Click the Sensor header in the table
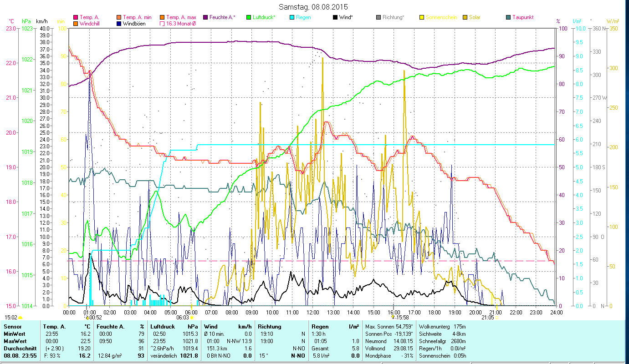 [x=12, y=326]
